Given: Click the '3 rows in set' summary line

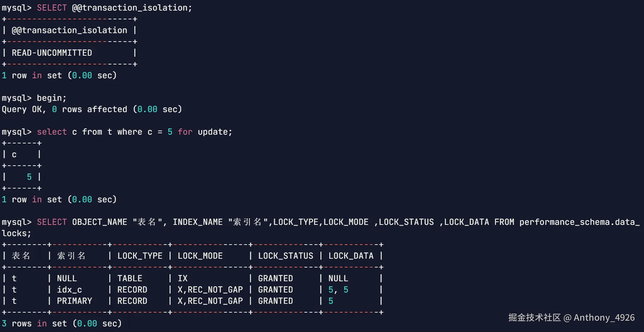Looking at the screenshot, I should pos(62,324).
